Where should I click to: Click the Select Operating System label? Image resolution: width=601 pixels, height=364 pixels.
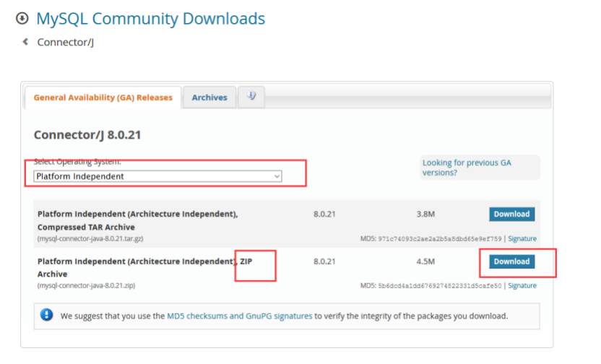tap(77, 162)
